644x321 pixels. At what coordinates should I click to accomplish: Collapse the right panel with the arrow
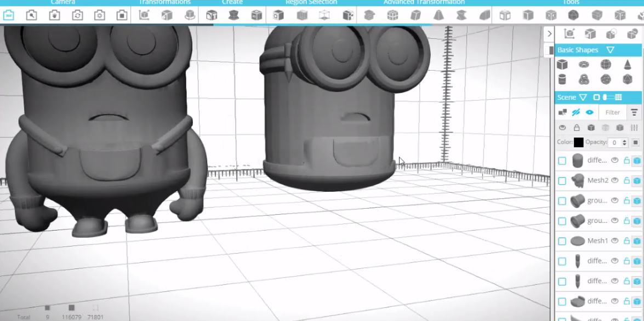(550, 33)
